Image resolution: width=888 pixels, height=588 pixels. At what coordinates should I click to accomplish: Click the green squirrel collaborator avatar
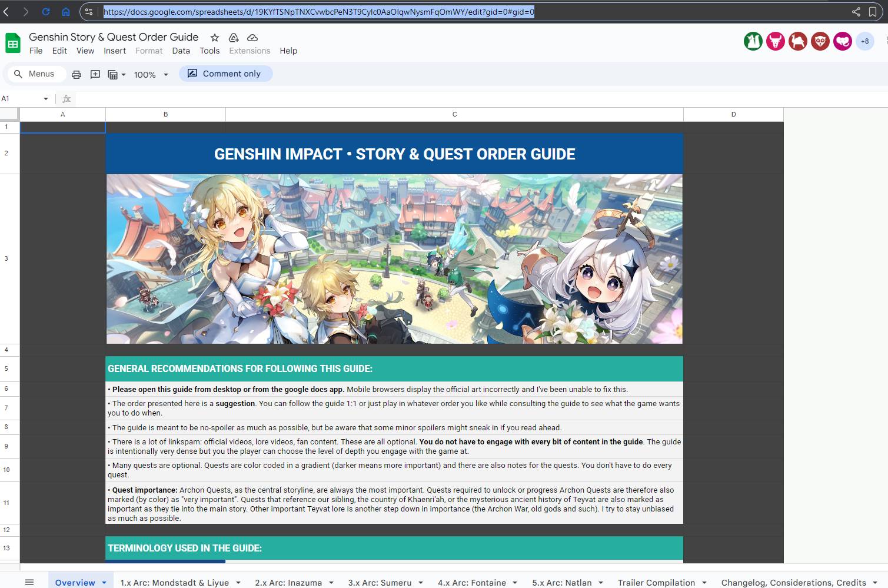pyautogui.click(x=753, y=41)
